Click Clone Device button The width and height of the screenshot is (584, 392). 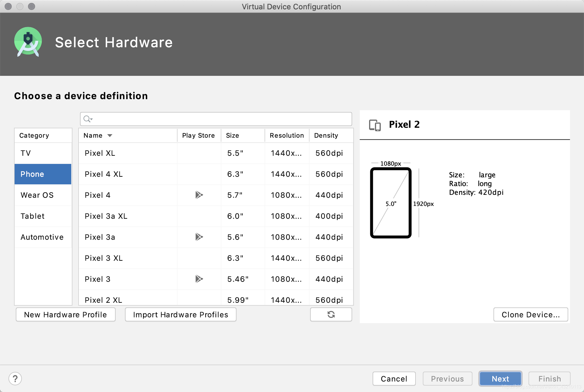click(x=531, y=314)
